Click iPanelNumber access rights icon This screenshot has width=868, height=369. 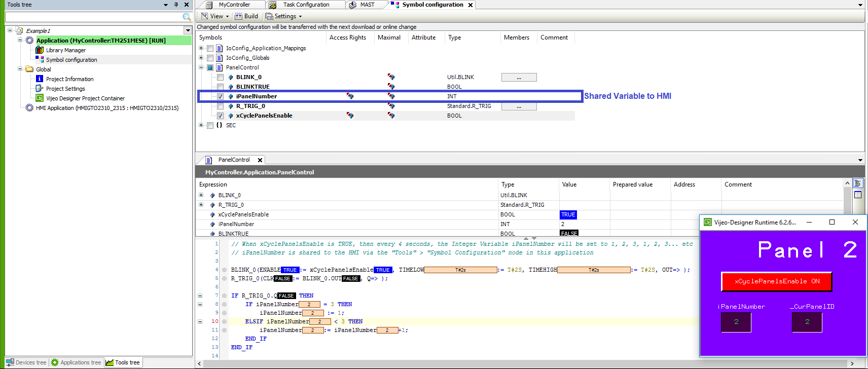(350, 96)
